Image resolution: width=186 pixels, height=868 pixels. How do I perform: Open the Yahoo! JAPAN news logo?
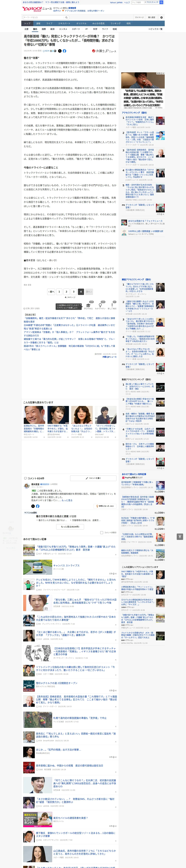(37, 9)
